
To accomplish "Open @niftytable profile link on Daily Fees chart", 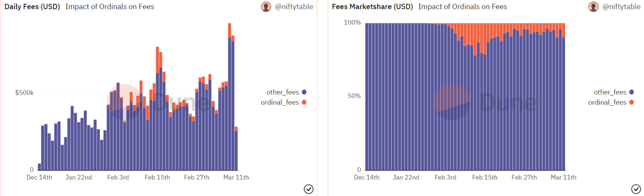I will [x=294, y=7].
